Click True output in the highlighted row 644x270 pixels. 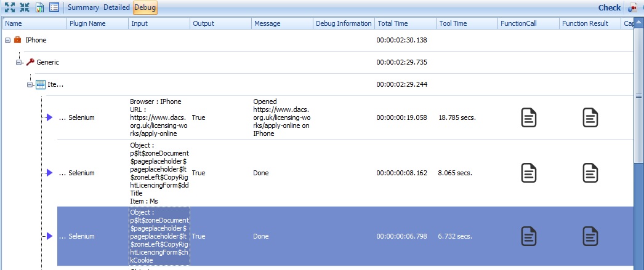point(198,236)
